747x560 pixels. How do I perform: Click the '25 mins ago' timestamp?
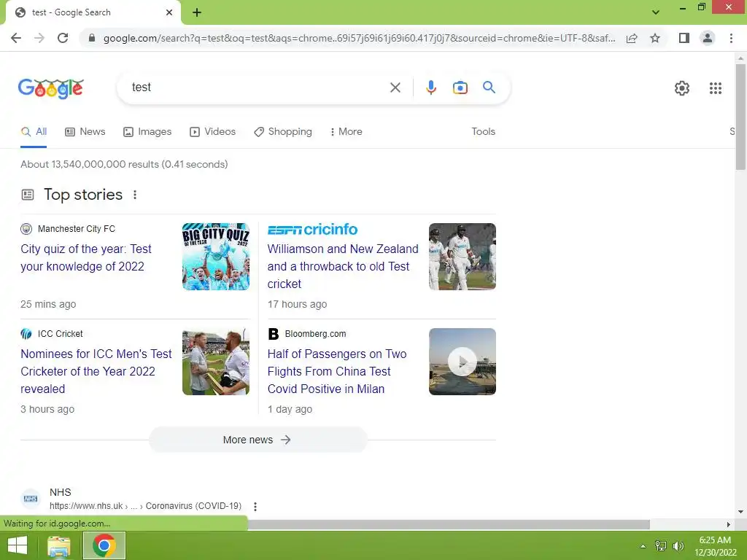48,304
